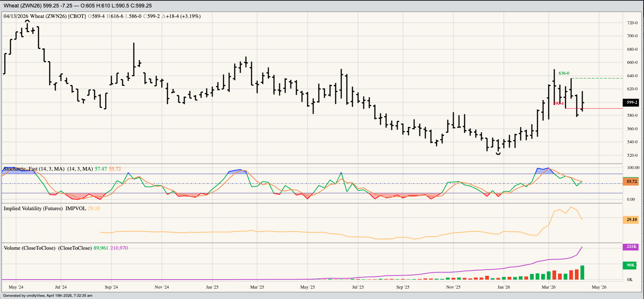Image resolution: width=644 pixels, height=299 pixels.
Task: Select the Volume (CloseToClose) study label
Action: pos(47,248)
